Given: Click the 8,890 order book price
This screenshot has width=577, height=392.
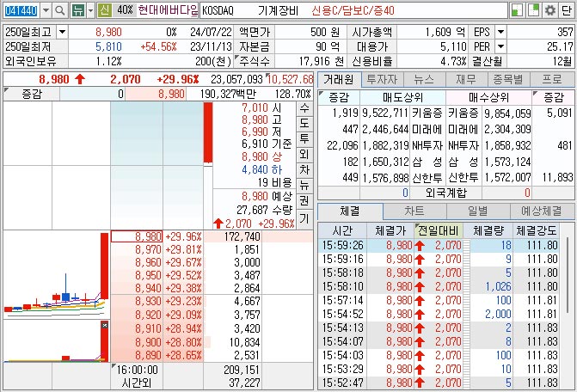Looking at the screenshot, I should click(149, 355).
